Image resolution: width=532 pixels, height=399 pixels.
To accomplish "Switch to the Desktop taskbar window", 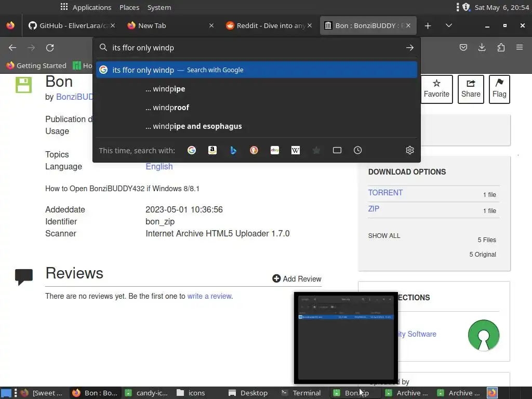I will coord(248,393).
